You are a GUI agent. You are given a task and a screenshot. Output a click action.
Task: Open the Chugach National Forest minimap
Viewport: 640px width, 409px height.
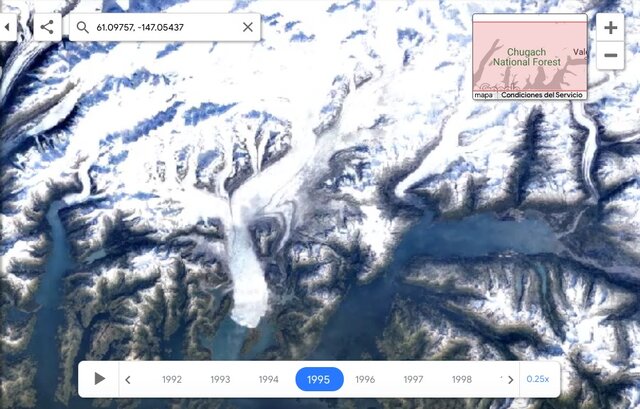[530, 56]
